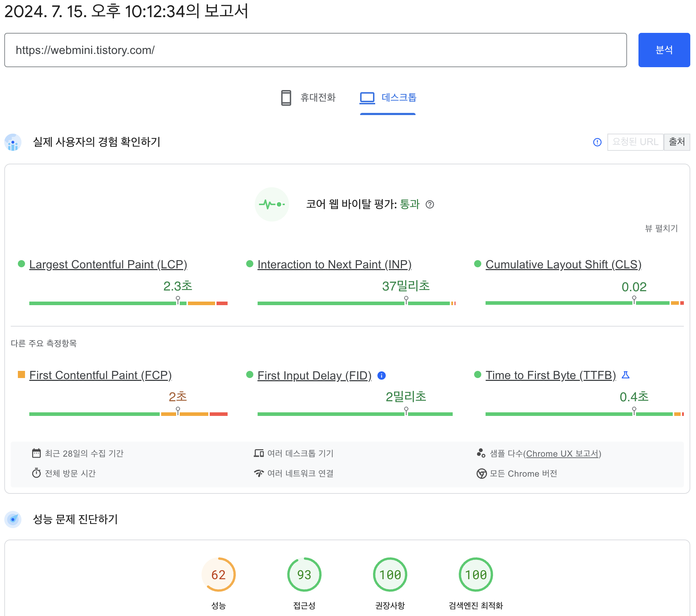Click the mobile phone icon

[286, 98]
